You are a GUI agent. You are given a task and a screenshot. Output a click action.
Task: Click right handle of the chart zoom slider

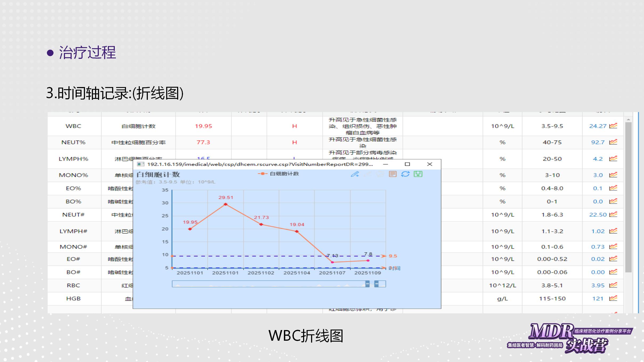(376, 284)
